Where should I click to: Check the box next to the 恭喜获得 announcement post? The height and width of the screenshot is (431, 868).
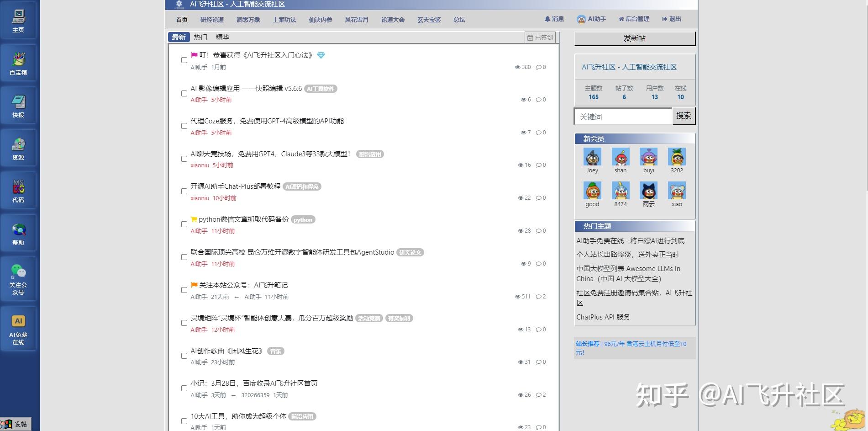tap(184, 60)
